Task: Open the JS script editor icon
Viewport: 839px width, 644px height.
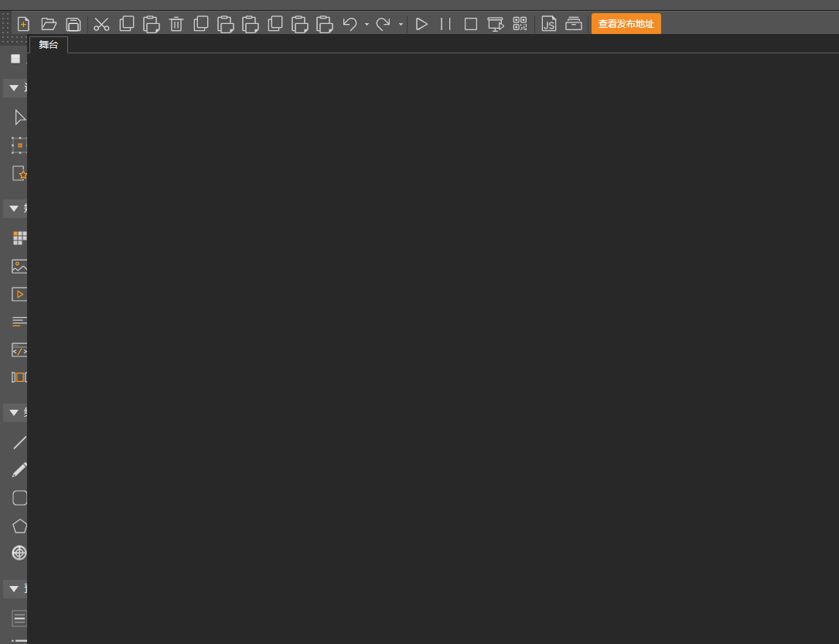Action: click(549, 24)
